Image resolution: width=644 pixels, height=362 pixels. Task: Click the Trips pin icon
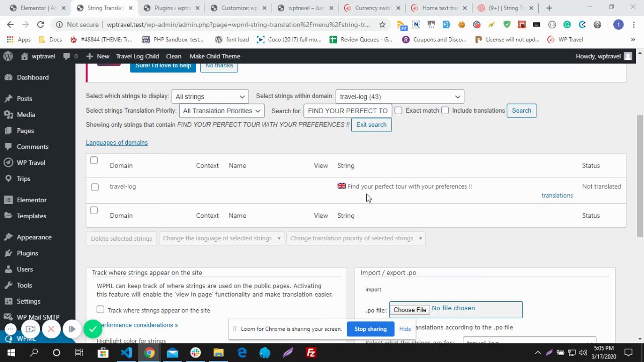pos(8,179)
